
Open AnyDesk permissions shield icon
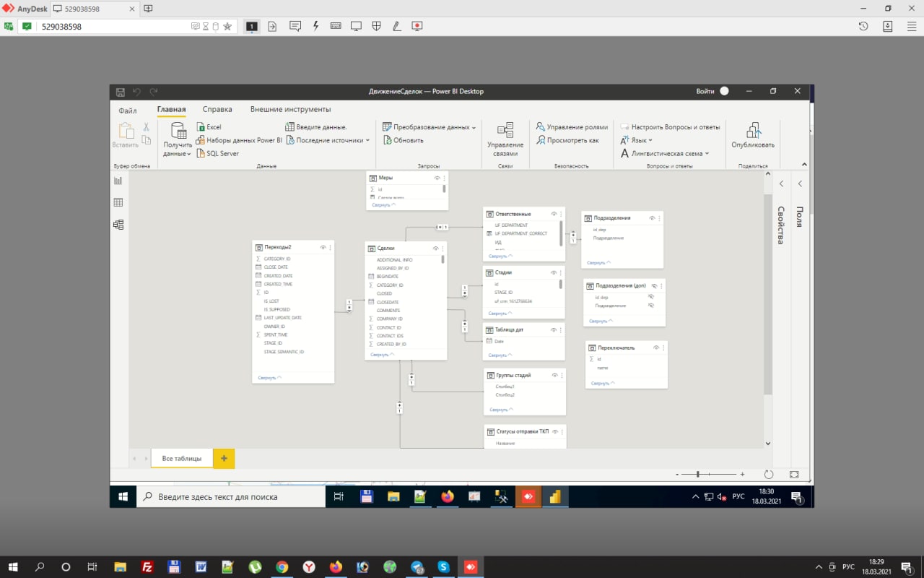pos(376,26)
